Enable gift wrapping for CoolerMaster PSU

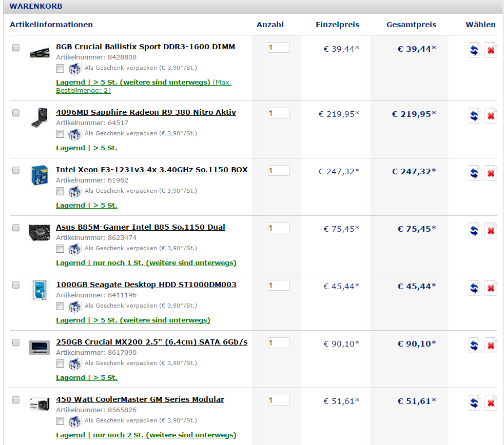tap(60, 421)
